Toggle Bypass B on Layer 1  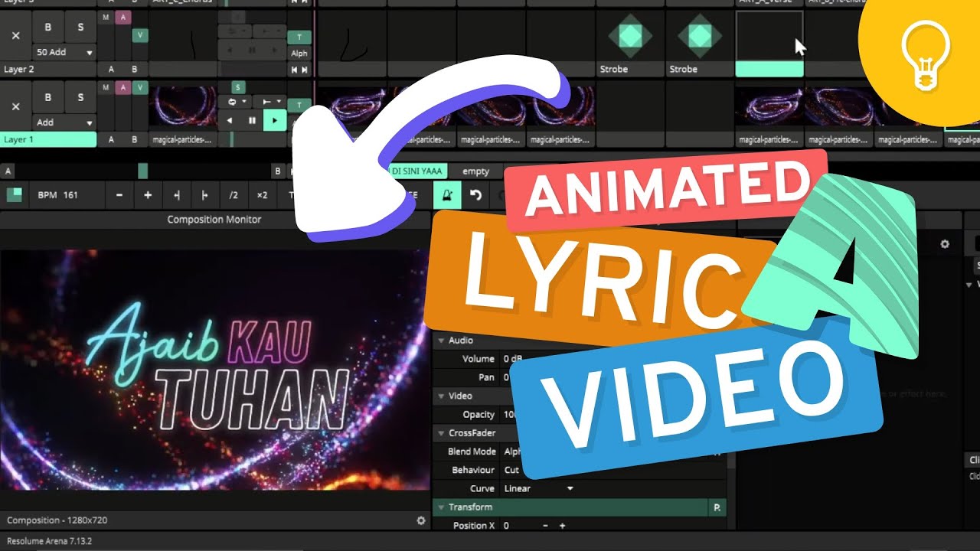pyautogui.click(x=48, y=97)
